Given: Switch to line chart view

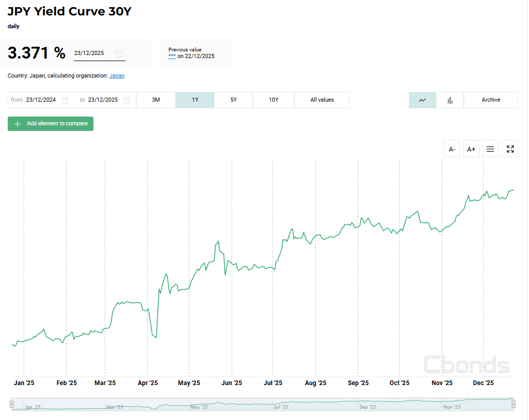Looking at the screenshot, I should click(422, 100).
